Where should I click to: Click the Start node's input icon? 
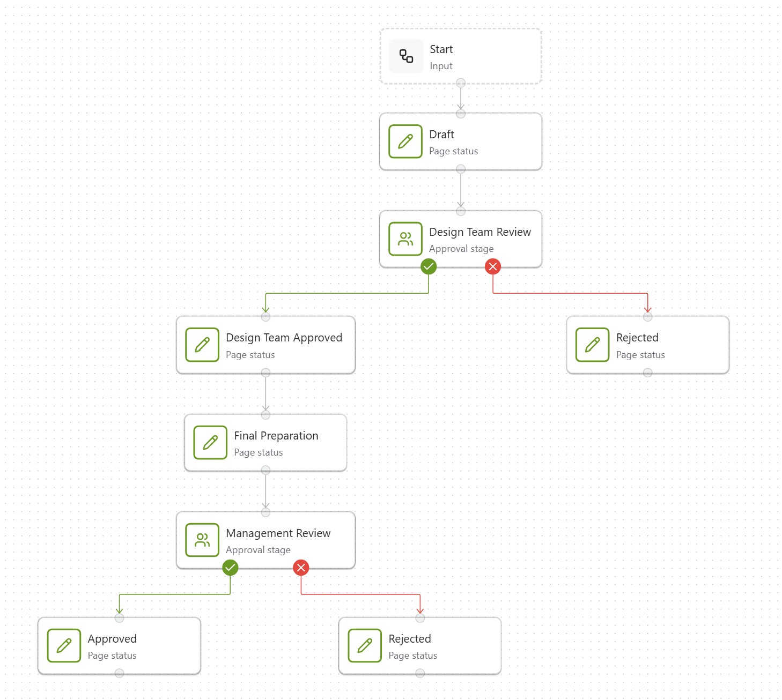tap(405, 56)
